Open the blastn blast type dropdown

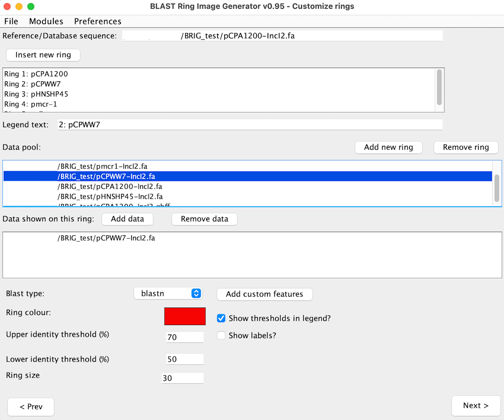point(168,293)
